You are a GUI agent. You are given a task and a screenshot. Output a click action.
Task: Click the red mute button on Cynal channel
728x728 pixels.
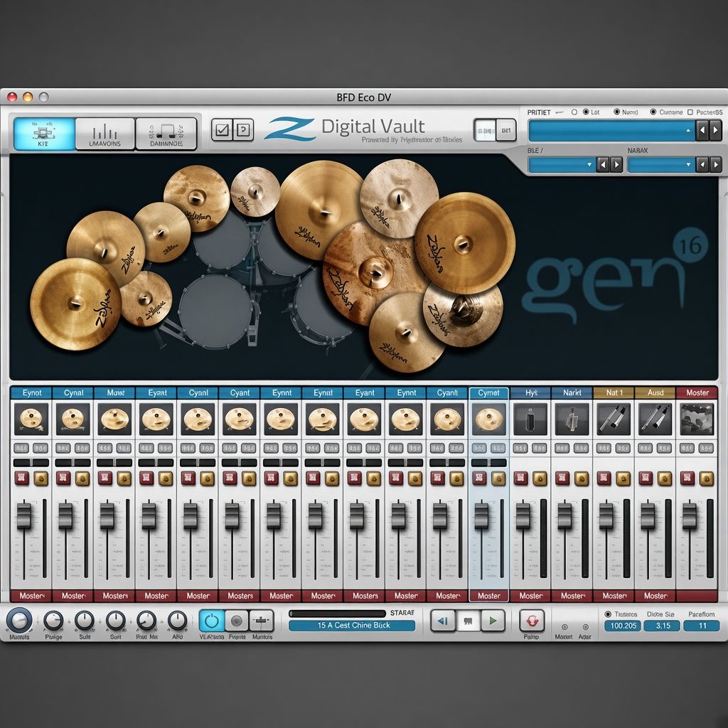[x=63, y=478]
